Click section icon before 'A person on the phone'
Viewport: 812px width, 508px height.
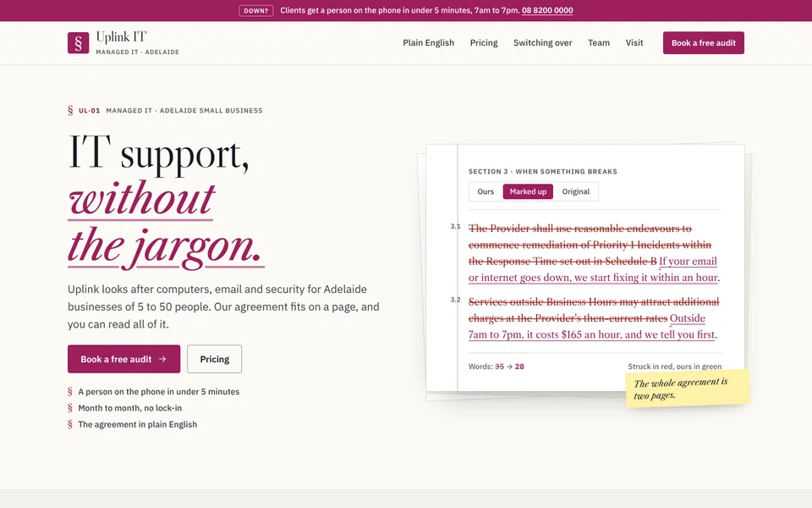(x=70, y=392)
